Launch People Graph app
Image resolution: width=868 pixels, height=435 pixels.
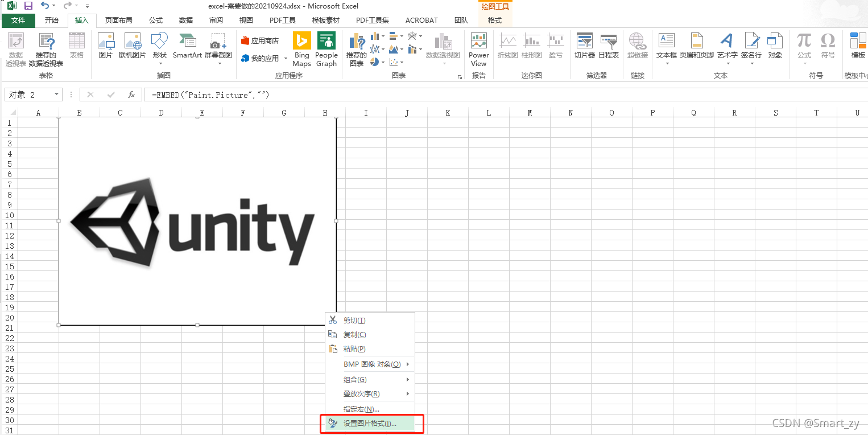326,50
